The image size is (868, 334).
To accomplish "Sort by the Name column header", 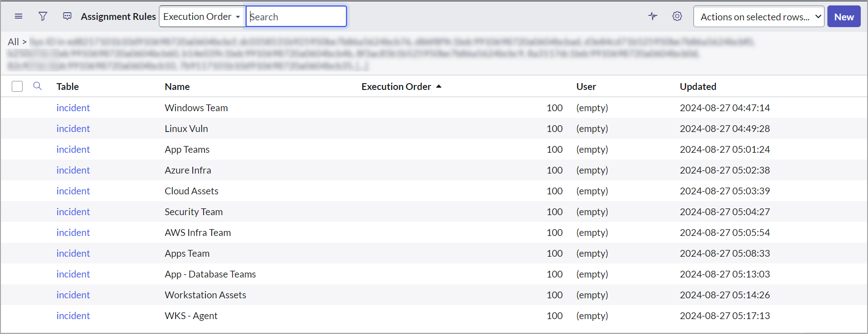I will (177, 86).
